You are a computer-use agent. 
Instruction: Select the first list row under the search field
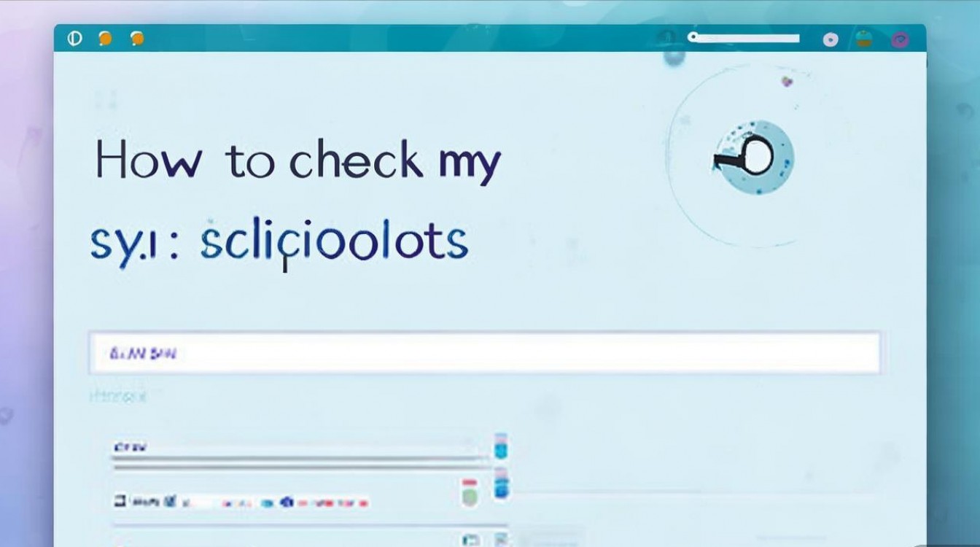pyautogui.click(x=292, y=447)
